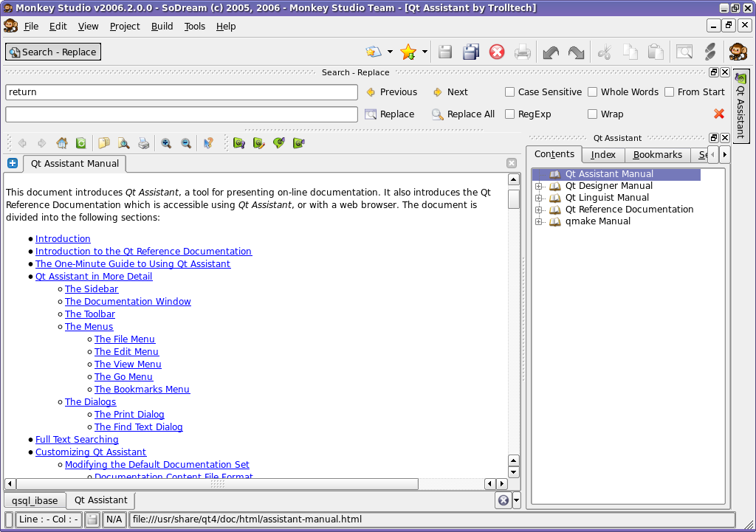Click the Next search button
The image size is (756, 532).
click(450, 92)
